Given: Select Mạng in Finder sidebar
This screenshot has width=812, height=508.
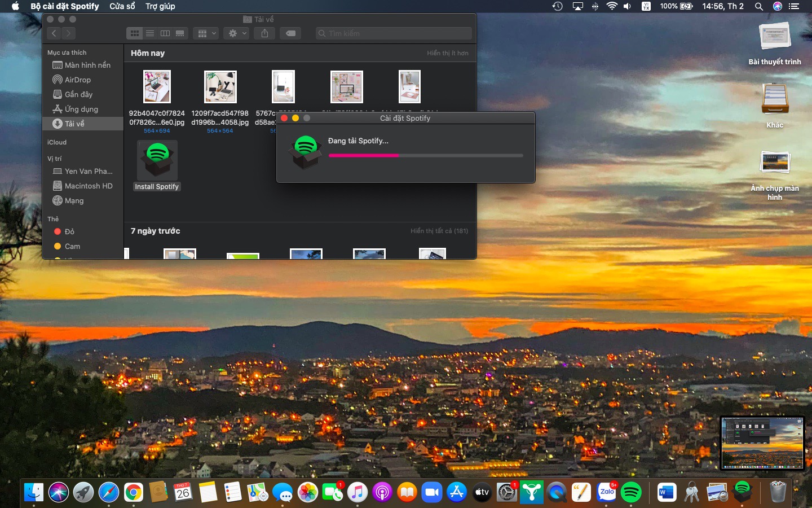Looking at the screenshot, I should coord(83,200).
